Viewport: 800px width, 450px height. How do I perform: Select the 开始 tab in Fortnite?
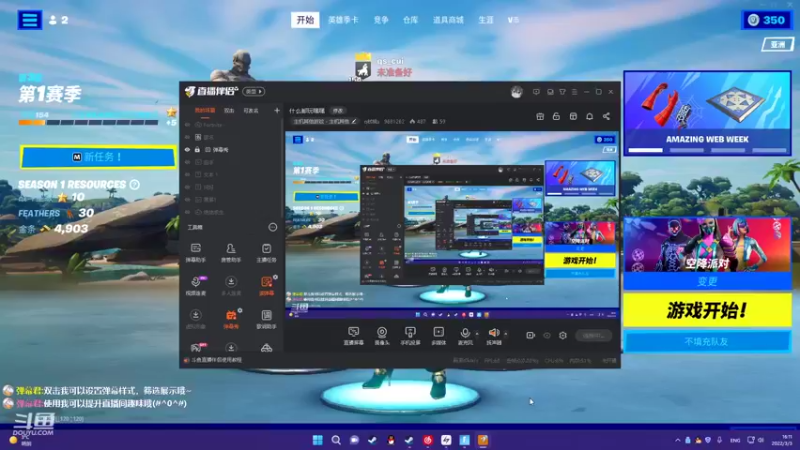(x=305, y=20)
